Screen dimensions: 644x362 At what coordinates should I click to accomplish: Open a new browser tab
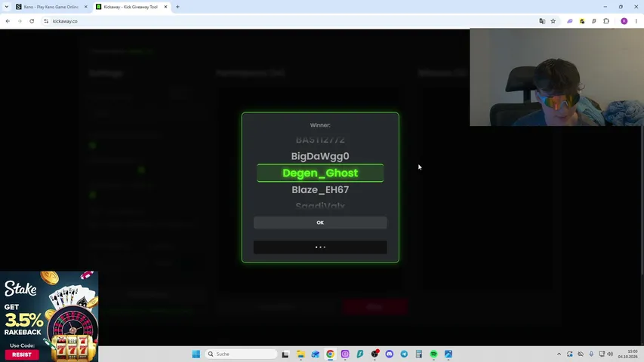178,7
